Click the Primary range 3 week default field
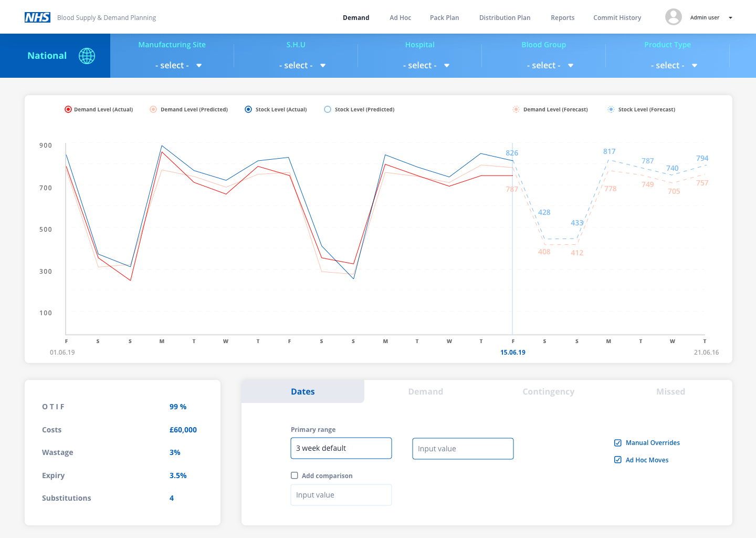The width and height of the screenshot is (756, 538). (x=341, y=448)
